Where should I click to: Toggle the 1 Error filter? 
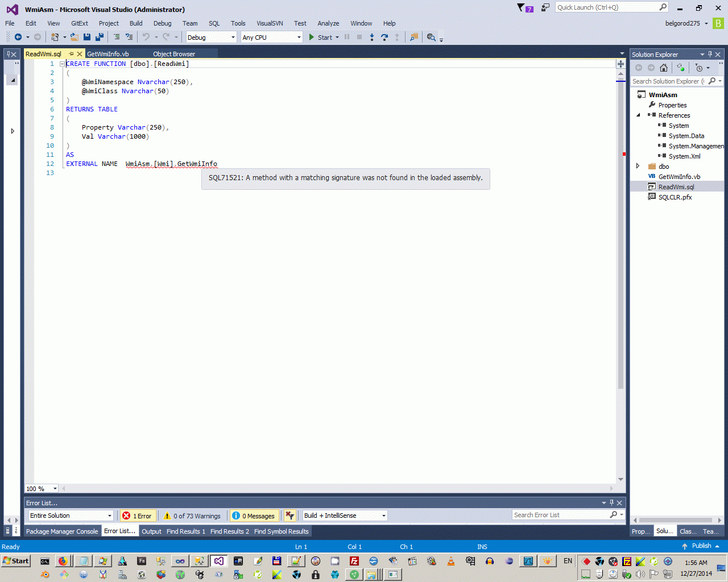pyautogui.click(x=137, y=516)
